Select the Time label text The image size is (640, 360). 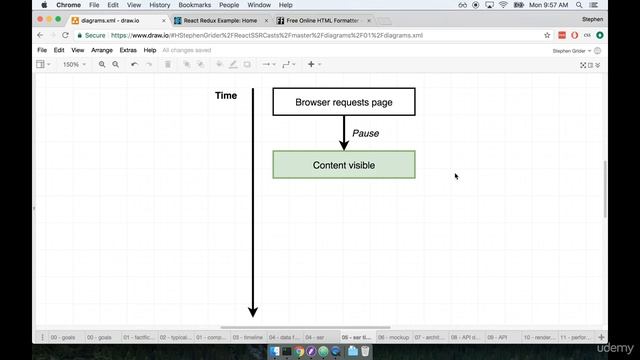point(226,96)
